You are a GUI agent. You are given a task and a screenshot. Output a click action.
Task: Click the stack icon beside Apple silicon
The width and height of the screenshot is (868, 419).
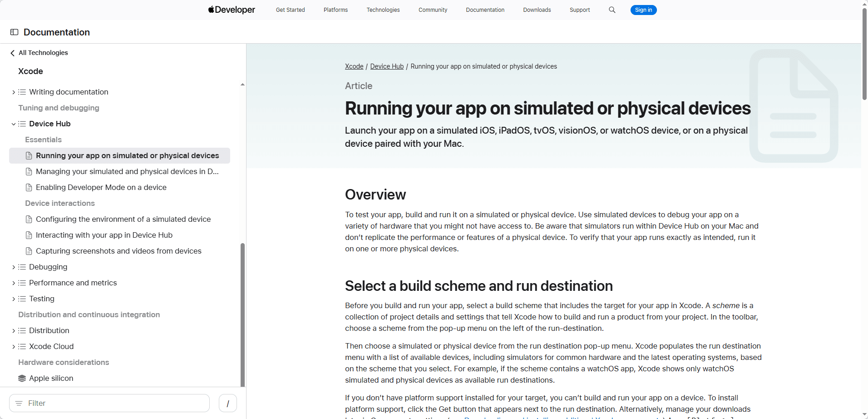click(22, 378)
